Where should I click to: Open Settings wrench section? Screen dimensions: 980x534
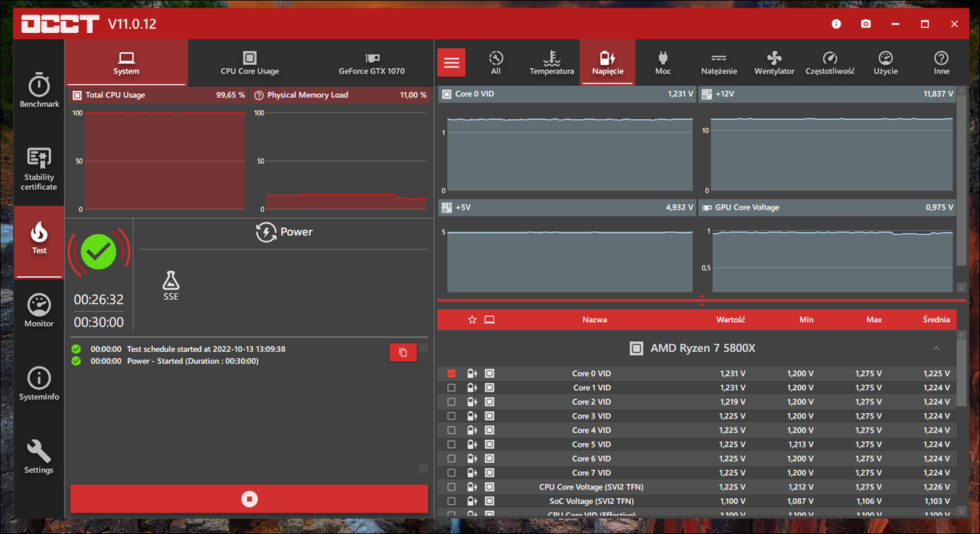pos(39,457)
